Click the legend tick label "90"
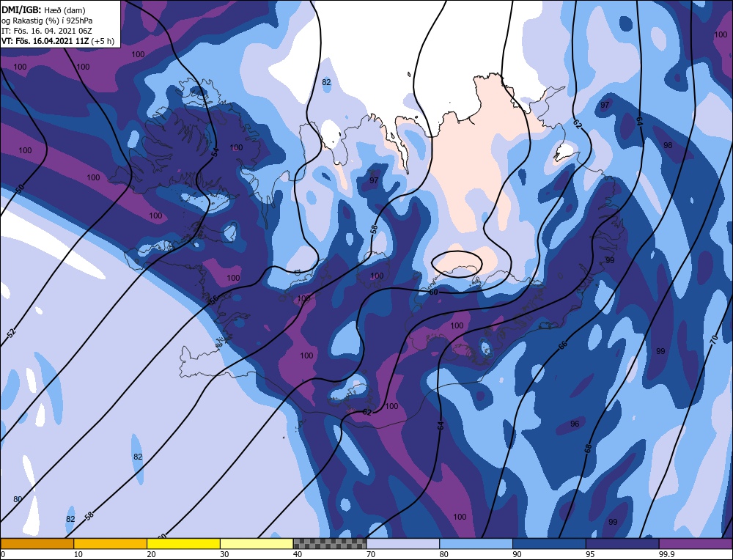 tap(517, 554)
